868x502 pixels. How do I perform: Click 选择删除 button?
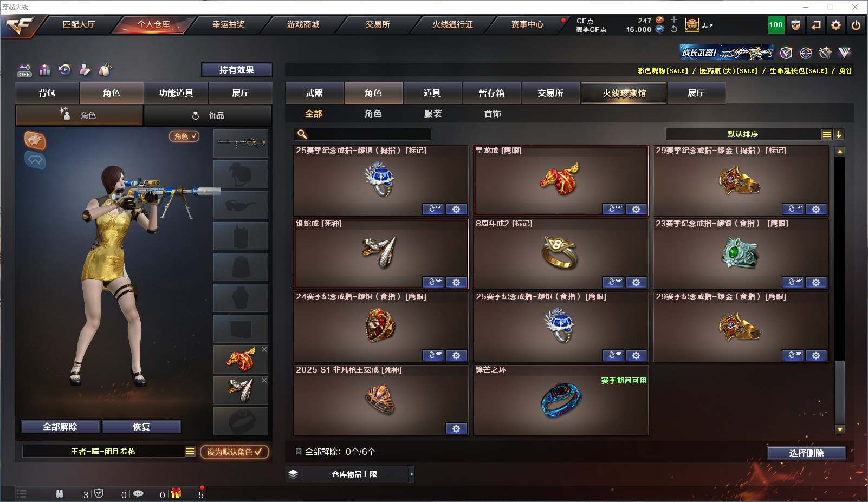(x=807, y=453)
